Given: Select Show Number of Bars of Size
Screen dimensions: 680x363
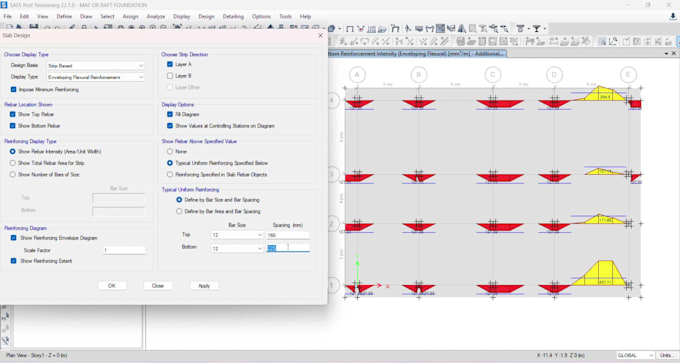Looking at the screenshot, I should (x=13, y=174).
